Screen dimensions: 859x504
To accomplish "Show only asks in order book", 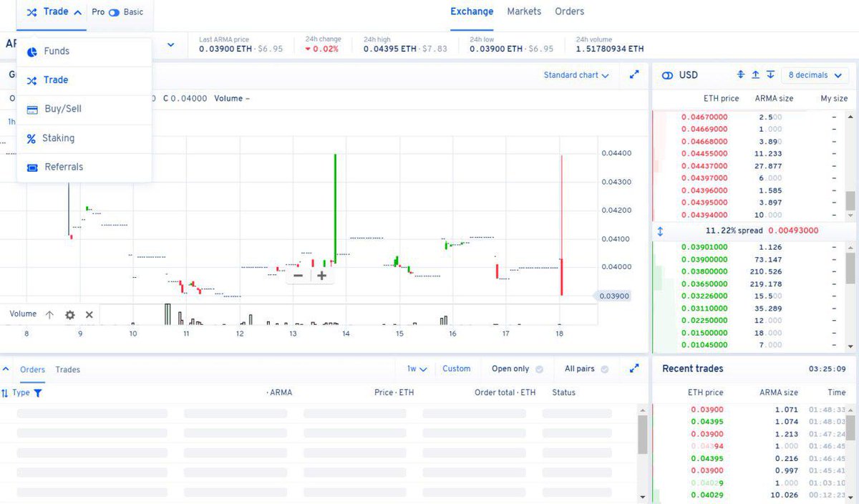I will coord(756,74).
